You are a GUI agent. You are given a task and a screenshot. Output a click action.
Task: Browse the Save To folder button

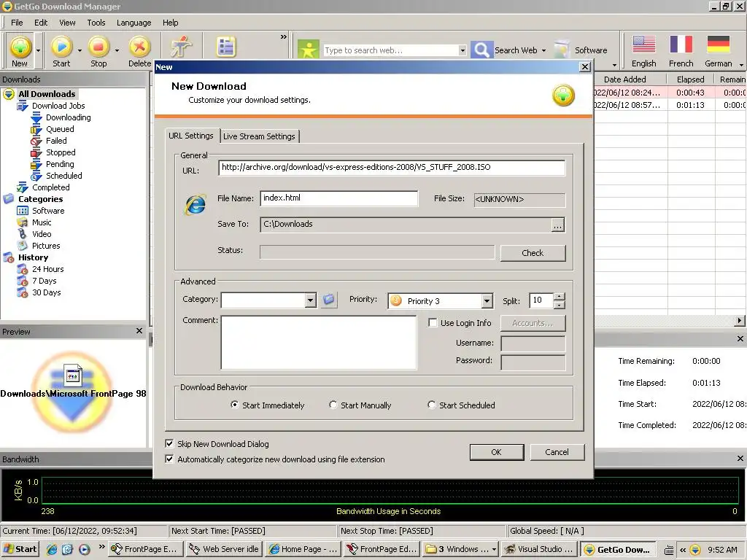coord(557,225)
